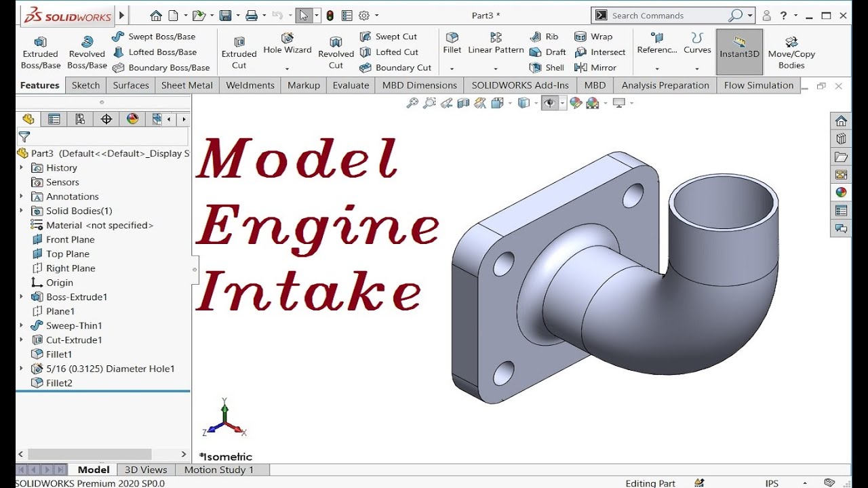Open the Display Style cube icon
The width and height of the screenshot is (868, 488).
(x=524, y=103)
